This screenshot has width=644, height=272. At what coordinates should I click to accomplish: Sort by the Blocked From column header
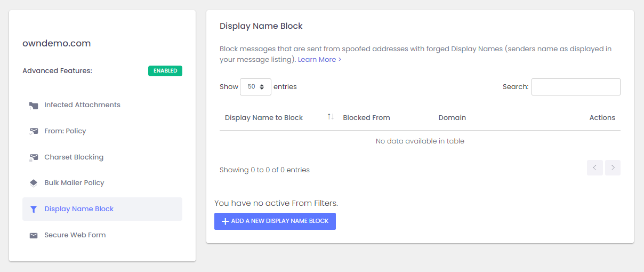pos(366,118)
